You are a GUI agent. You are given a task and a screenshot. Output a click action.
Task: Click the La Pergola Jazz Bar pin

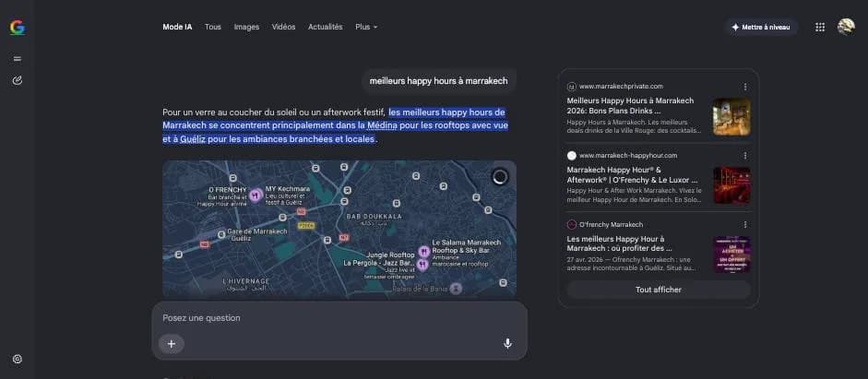point(422,265)
